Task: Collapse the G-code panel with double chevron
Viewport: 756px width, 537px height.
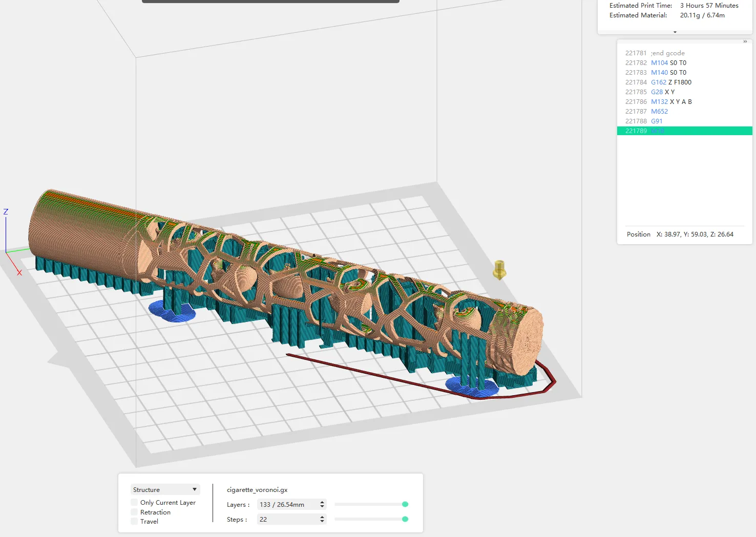Action: (745, 42)
